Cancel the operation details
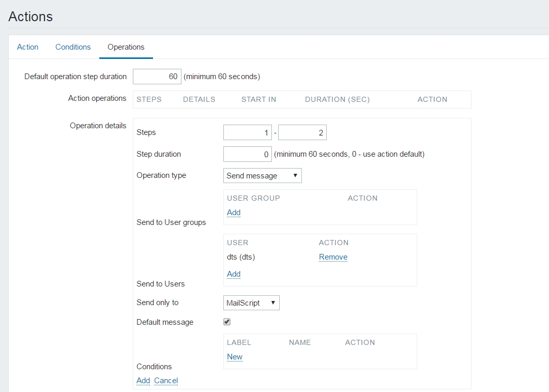 coord(166,381)
